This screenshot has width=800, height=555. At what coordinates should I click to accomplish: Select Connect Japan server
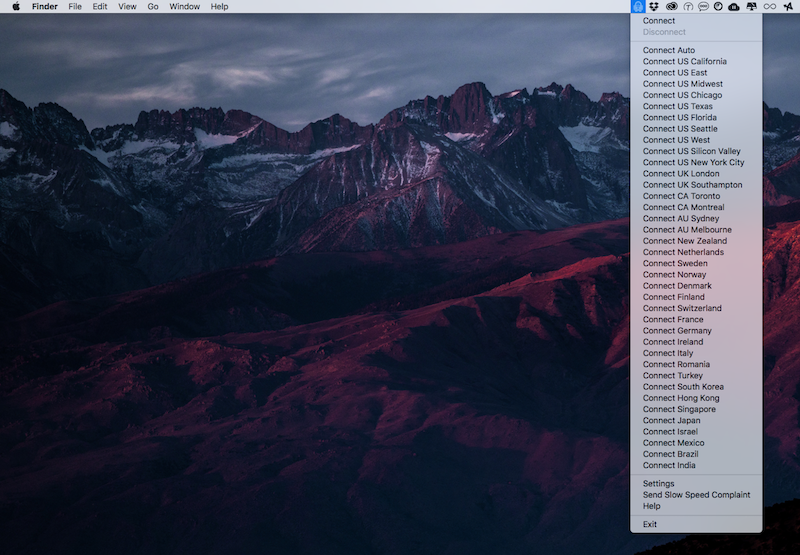coord(671,420)
